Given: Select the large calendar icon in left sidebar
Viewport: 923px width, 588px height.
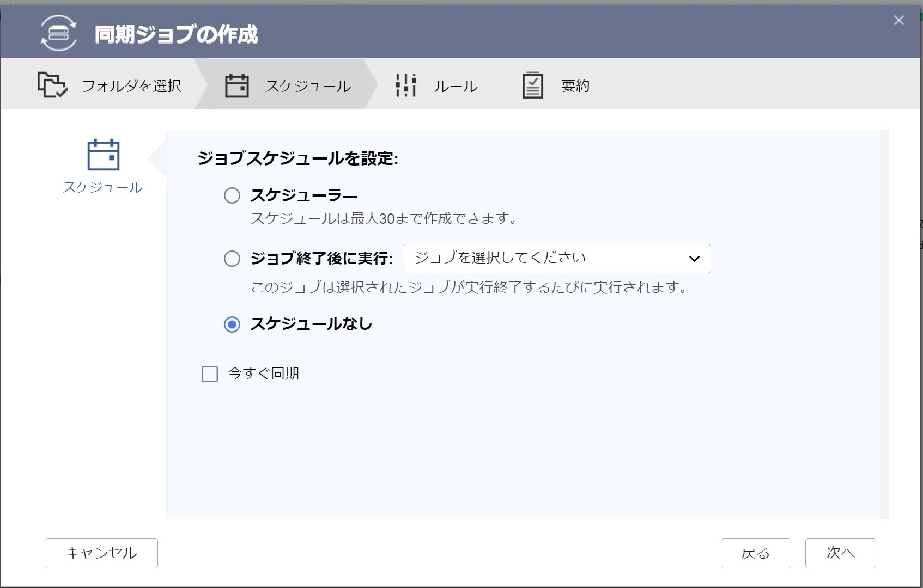Looking at the screenshot, I should [x=103, y=155].
